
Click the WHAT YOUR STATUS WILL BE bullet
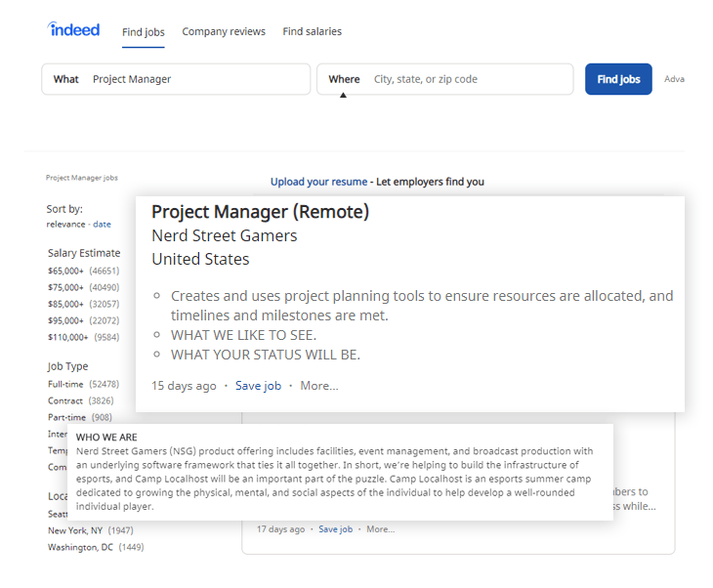265,355
